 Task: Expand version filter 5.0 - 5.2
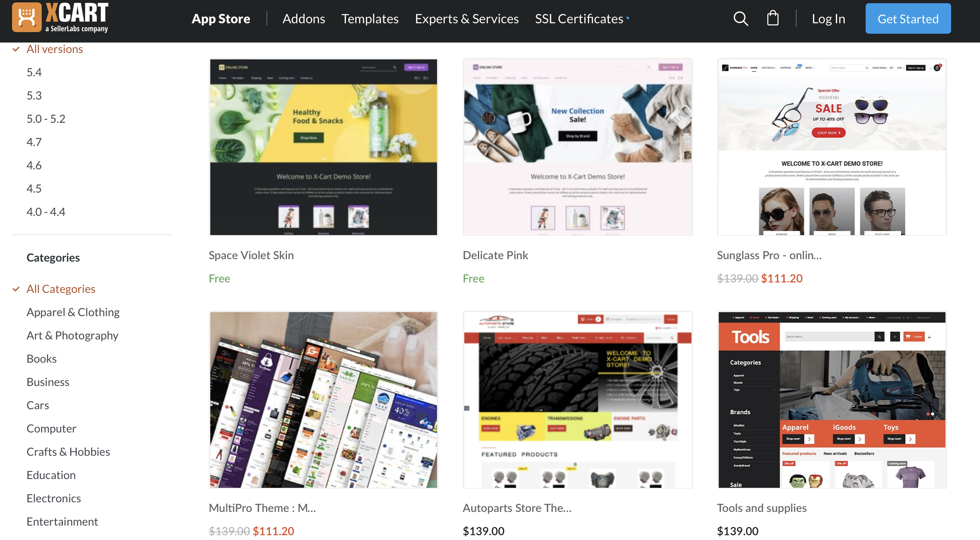45,118
